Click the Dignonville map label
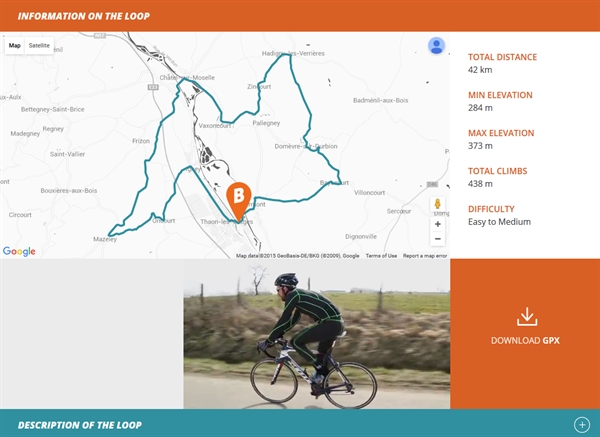 tap(361, 236)
